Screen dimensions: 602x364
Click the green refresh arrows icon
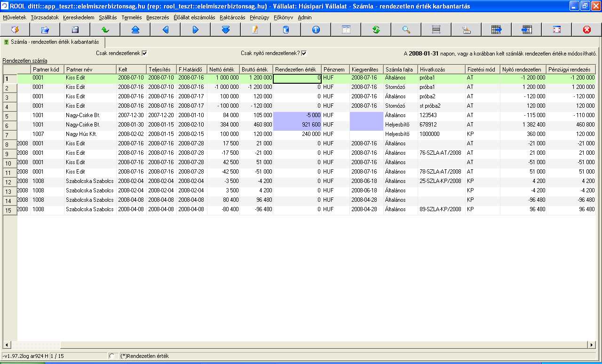pyautogui.click(x=376, y=30)
